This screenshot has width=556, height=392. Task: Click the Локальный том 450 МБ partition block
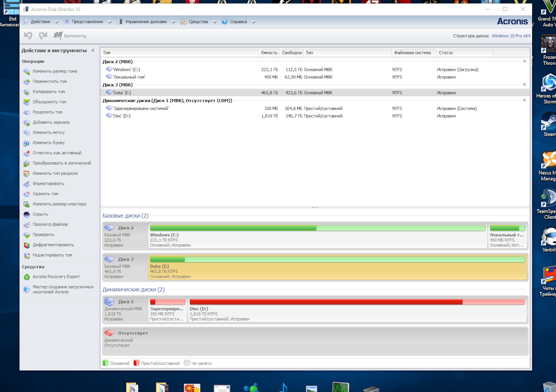(x=507, y=236)
